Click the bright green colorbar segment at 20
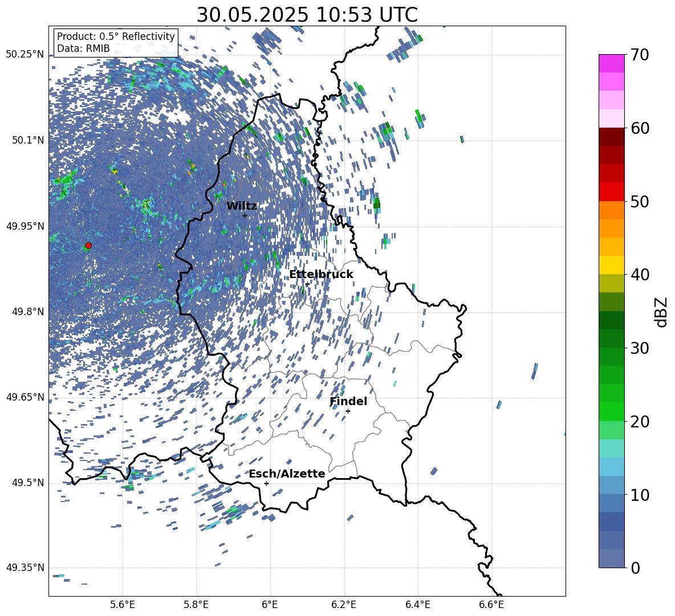Viewport: 675px width, 616px height. pyautogui.click(x=611, y=411)
